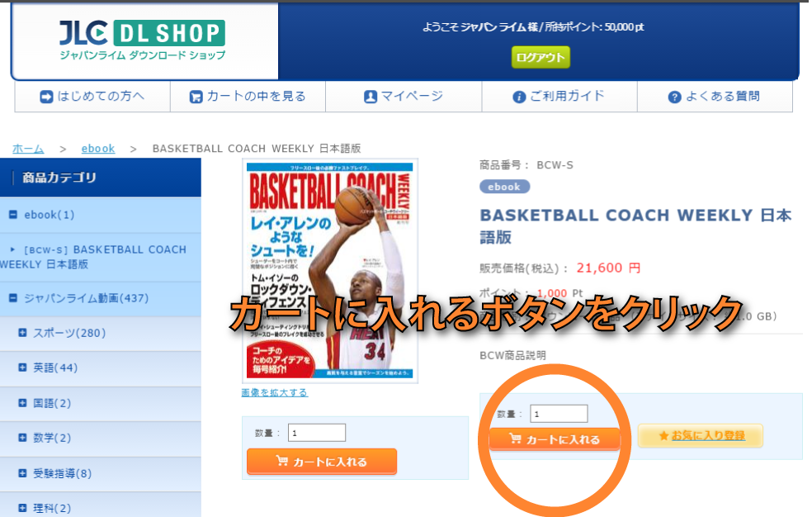
Task: Click the JLC DL SHOP logo
Action: tap(143, 40)
